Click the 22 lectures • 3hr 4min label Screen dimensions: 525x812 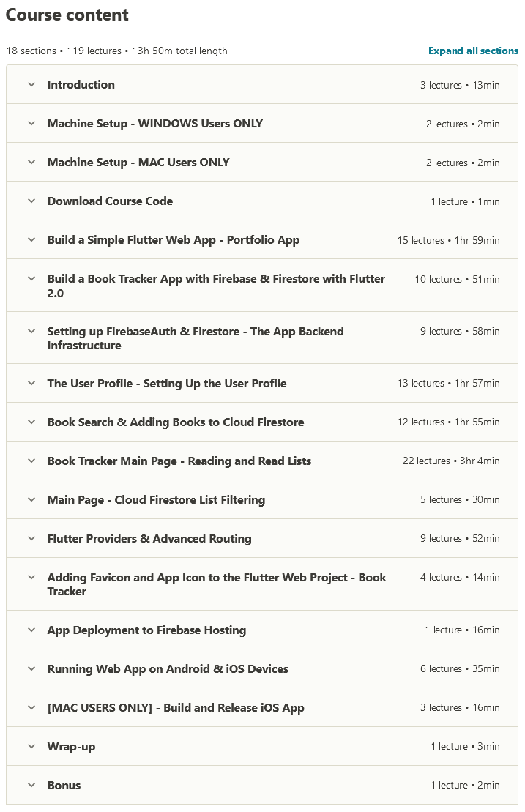451,461
